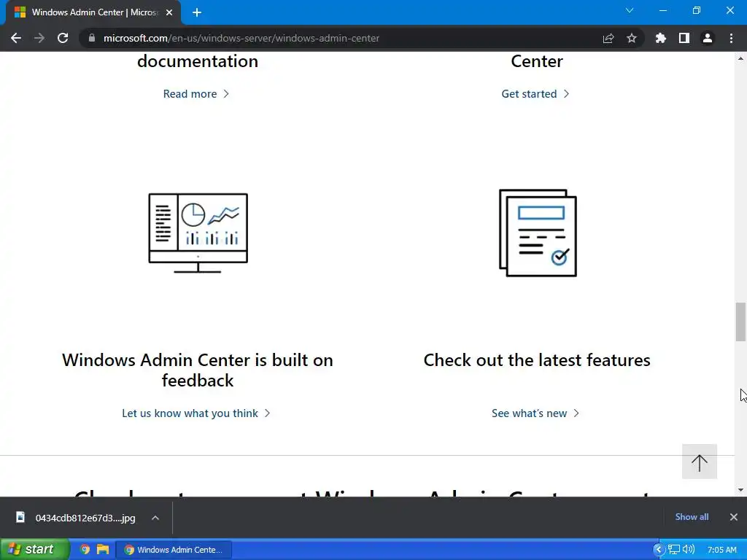
Task: Open the Windows start menu
Action: click(x=35, y=550)
